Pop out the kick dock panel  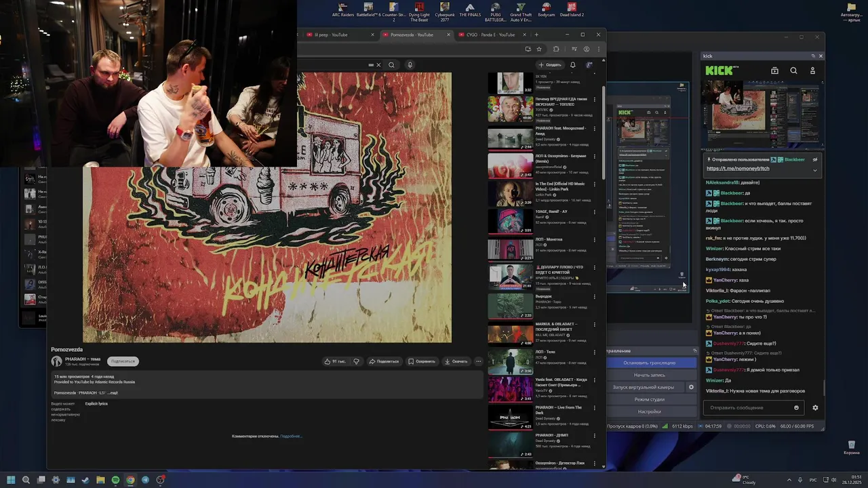tap(813, 56)
